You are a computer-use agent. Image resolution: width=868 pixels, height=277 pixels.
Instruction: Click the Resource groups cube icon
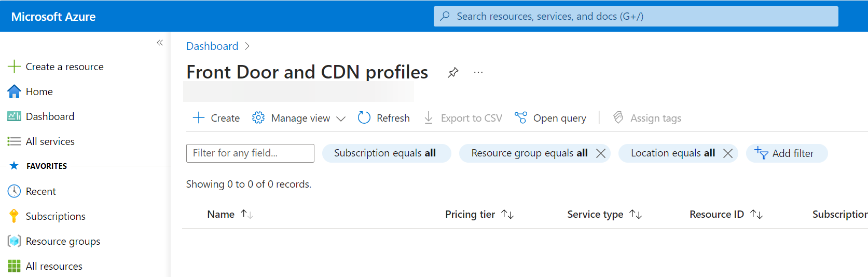(x=14, y=241)
